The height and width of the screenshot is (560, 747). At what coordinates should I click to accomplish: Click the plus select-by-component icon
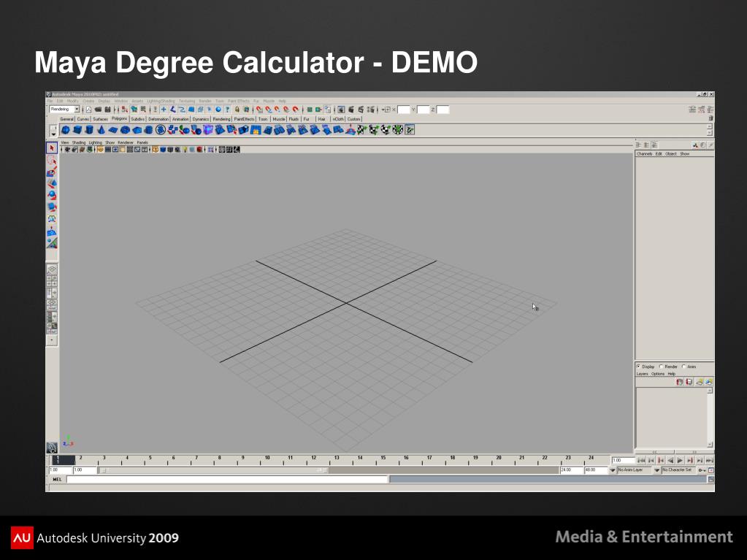click(164, 110)
